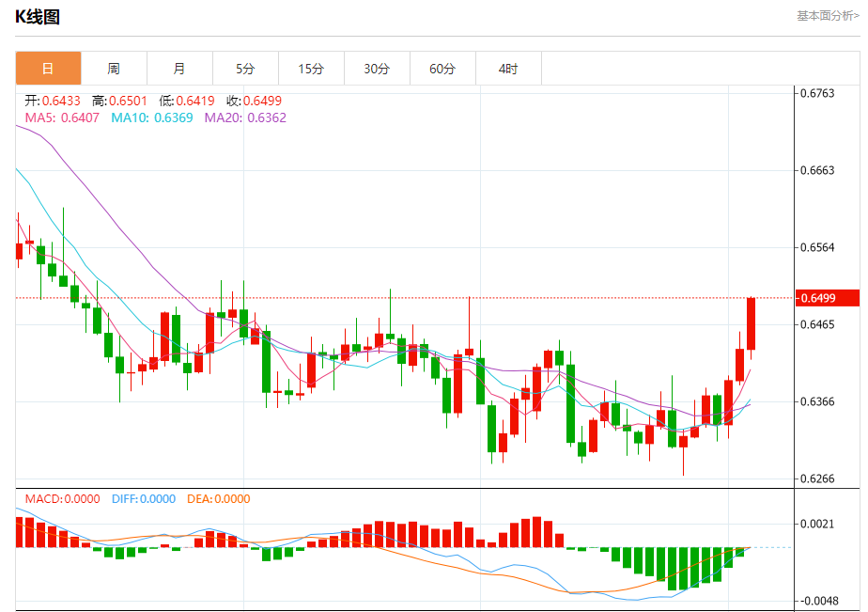Select the 日 daily chart tab
868x612 pixels.
48,69
